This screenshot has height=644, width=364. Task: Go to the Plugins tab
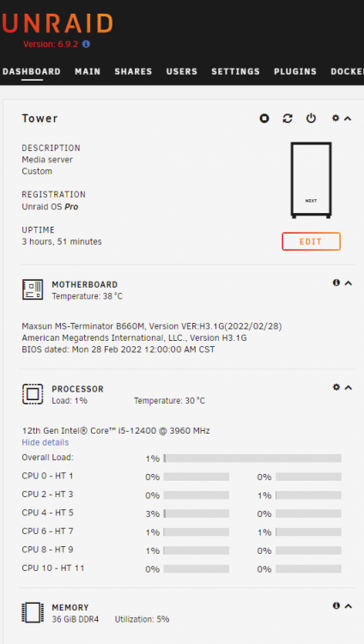(295, 71)
